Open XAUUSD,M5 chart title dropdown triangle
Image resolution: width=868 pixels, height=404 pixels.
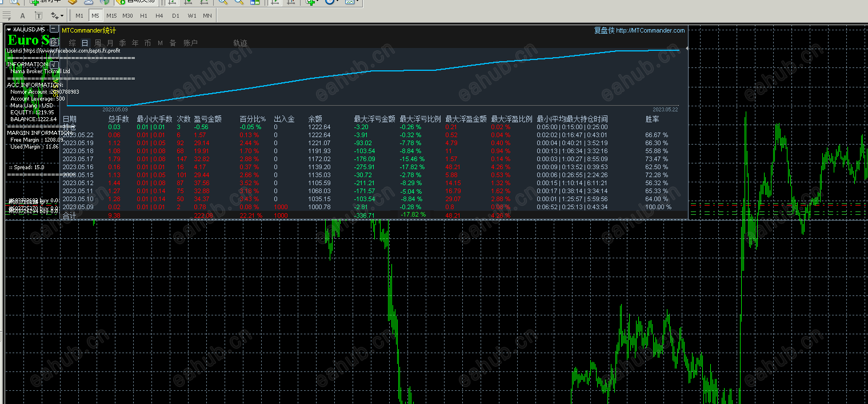pos(10,29)
